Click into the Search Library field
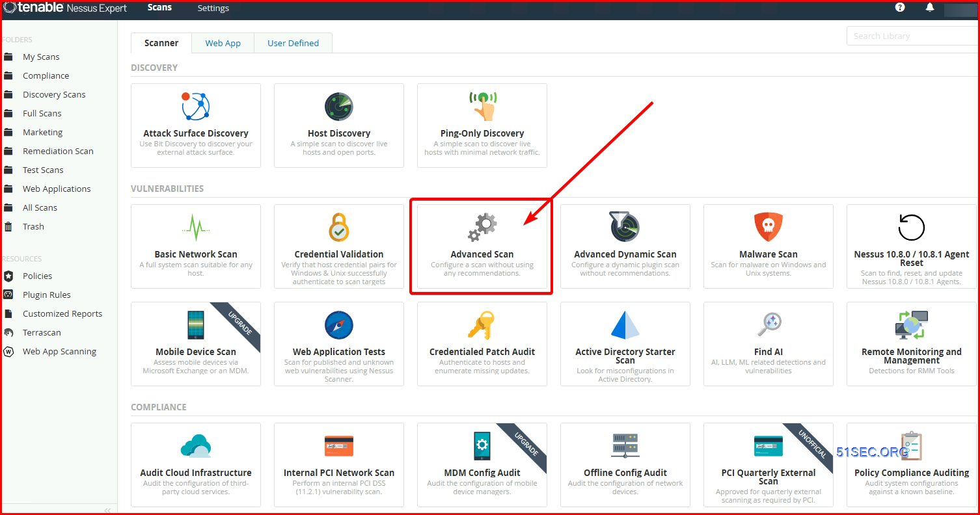Viewport: 980px width, 515px height. [x=913, y=36]
